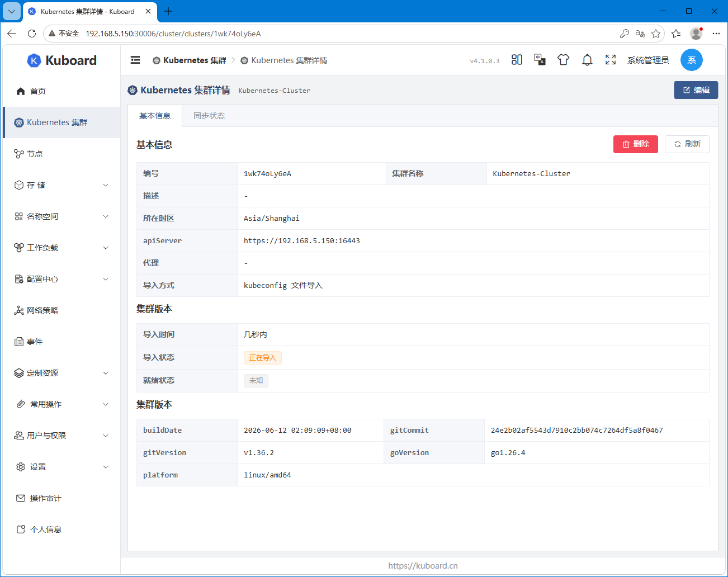This screenshot has height=577, width=728.
Task: Open 操作审计 audit log page
Action: [62, 498]
